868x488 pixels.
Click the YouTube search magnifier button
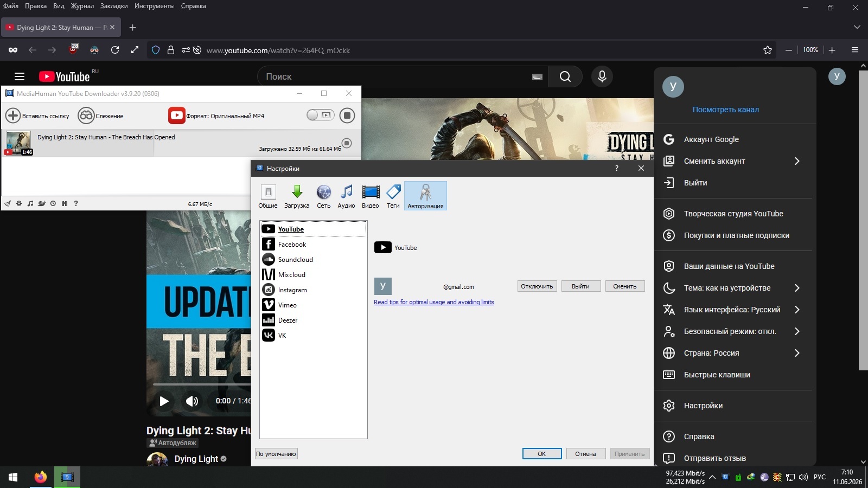[x=565, y=76]
